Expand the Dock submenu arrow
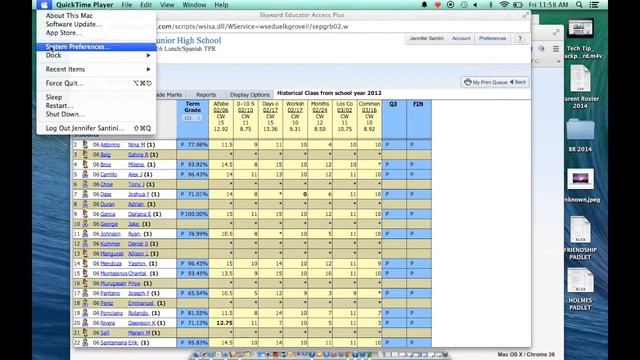The width and height of the screenshot is (640, 360). point(148,55)
